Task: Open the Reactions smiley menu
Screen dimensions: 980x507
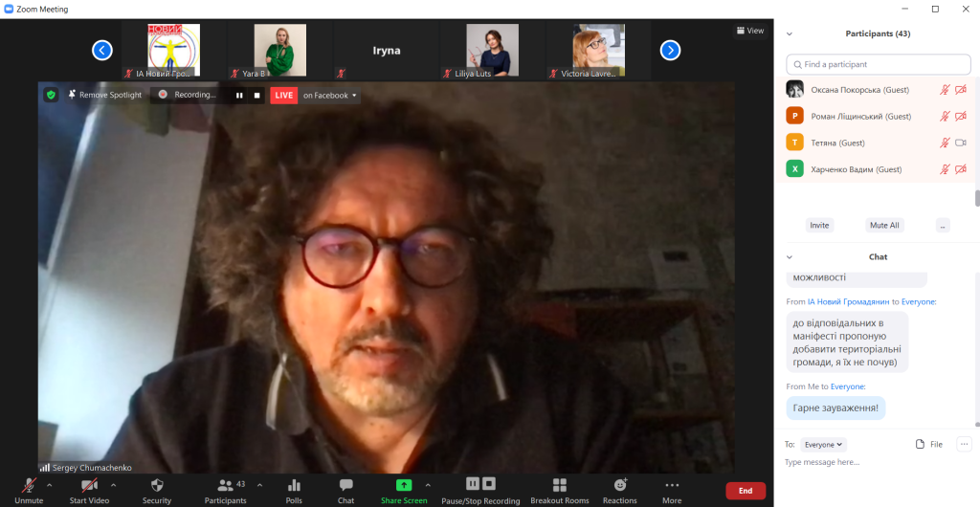Action: [x=620, y=485]
